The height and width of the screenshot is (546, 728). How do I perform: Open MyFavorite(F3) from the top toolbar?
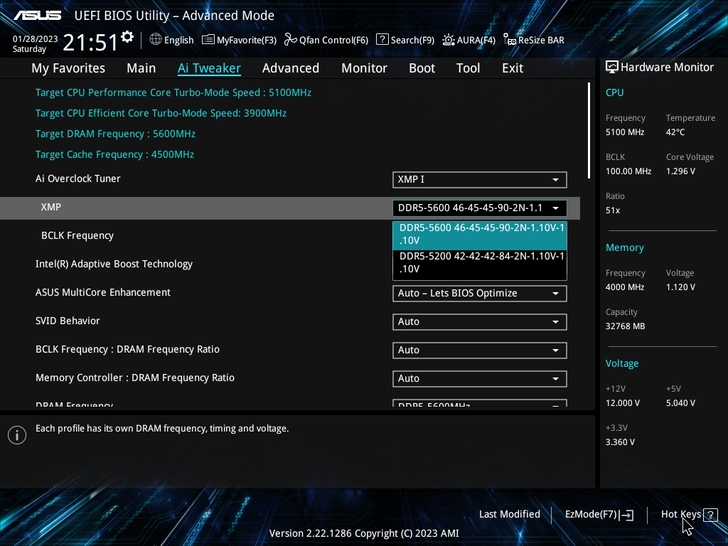239,40
